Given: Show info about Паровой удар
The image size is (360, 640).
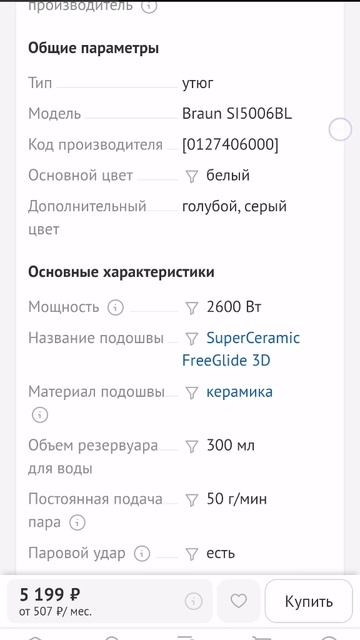Looking at the screenshot, I should [142, 553].
